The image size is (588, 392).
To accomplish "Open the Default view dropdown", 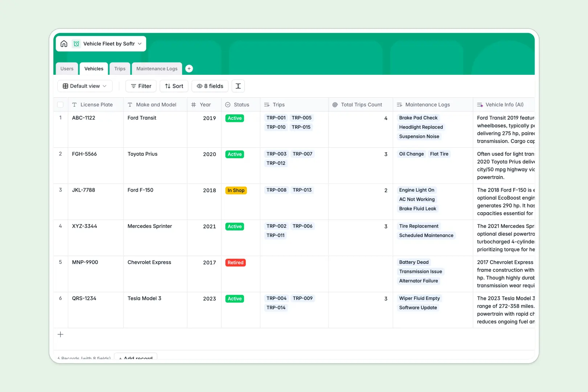I will click(x=85, y=86).
